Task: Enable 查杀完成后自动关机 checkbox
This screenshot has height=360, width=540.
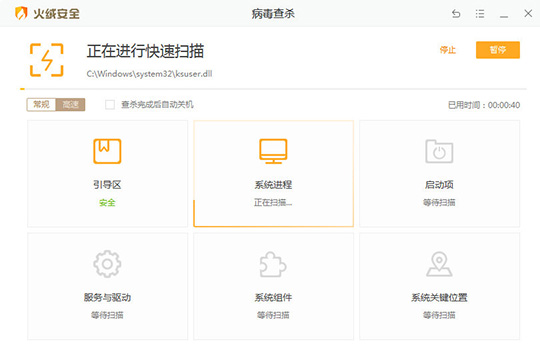Action: pos(110,104)
